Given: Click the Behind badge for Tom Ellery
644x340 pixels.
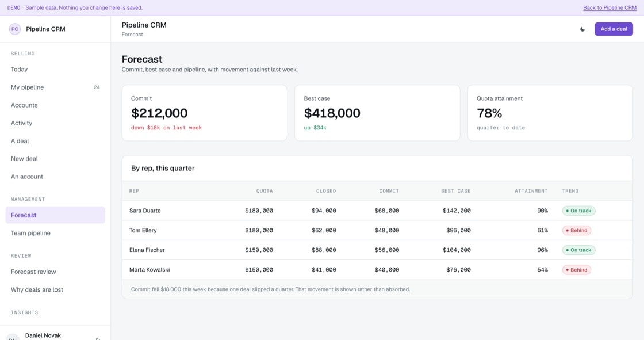Looking at the screenshot, I should click(576, 230).
